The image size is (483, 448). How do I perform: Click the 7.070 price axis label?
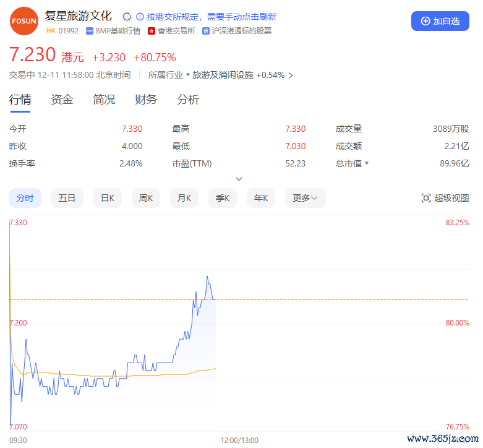coord(18,427)
